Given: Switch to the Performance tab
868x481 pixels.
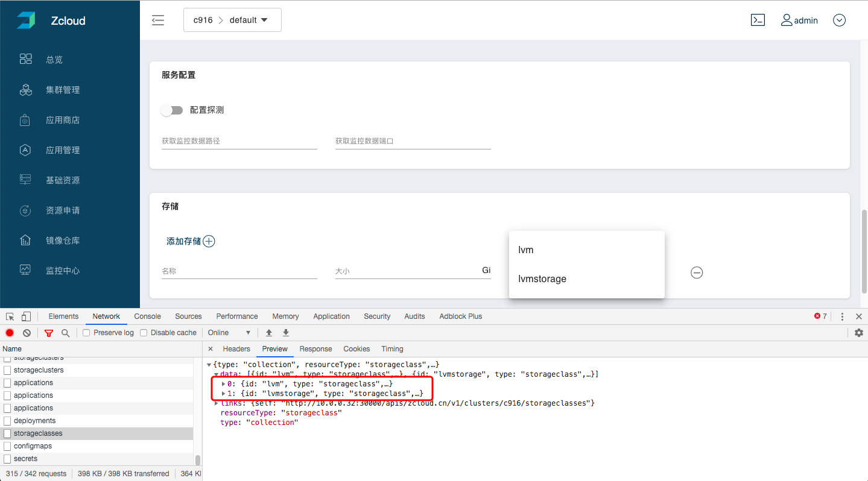Looking at the screenshot, I should pos(237,316).
